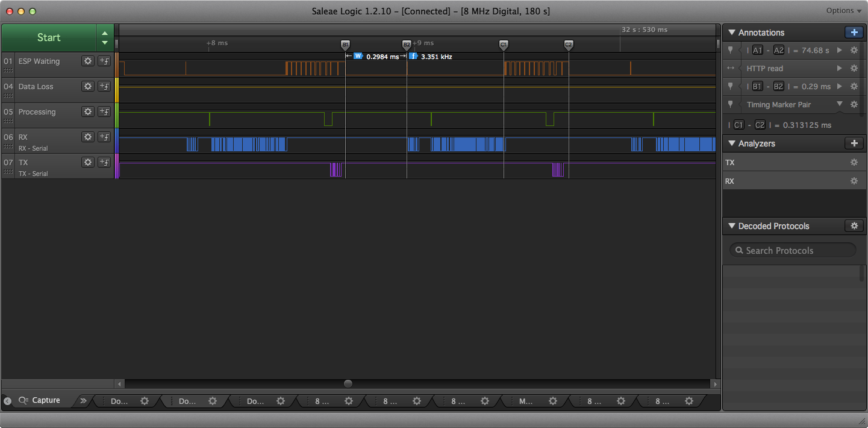Open settings gear for B1-B2 annotation

(854, 87)
